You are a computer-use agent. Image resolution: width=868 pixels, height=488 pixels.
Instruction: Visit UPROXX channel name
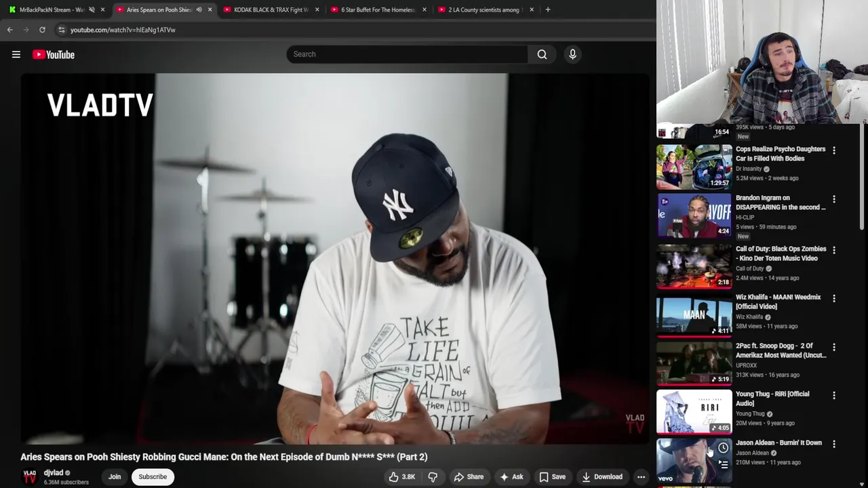[746, 365]
